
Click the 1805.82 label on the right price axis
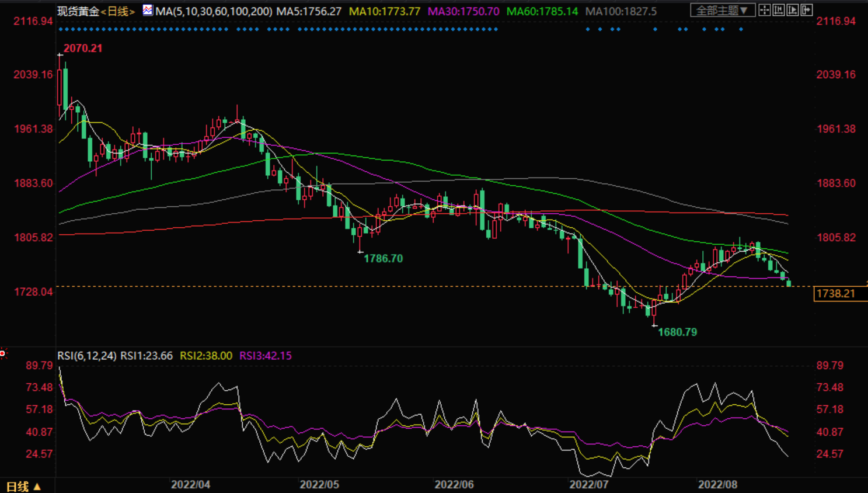[x=836, y=238]
